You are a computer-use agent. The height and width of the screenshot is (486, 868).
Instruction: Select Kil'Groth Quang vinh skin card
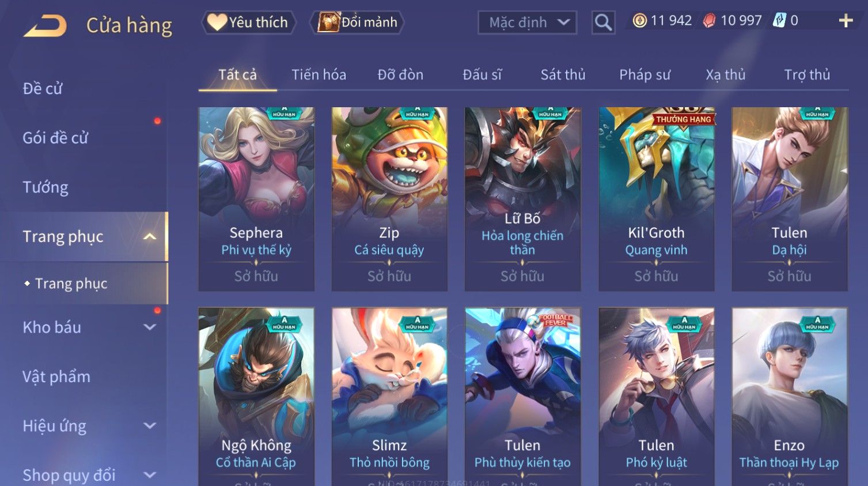coord(656,199)
